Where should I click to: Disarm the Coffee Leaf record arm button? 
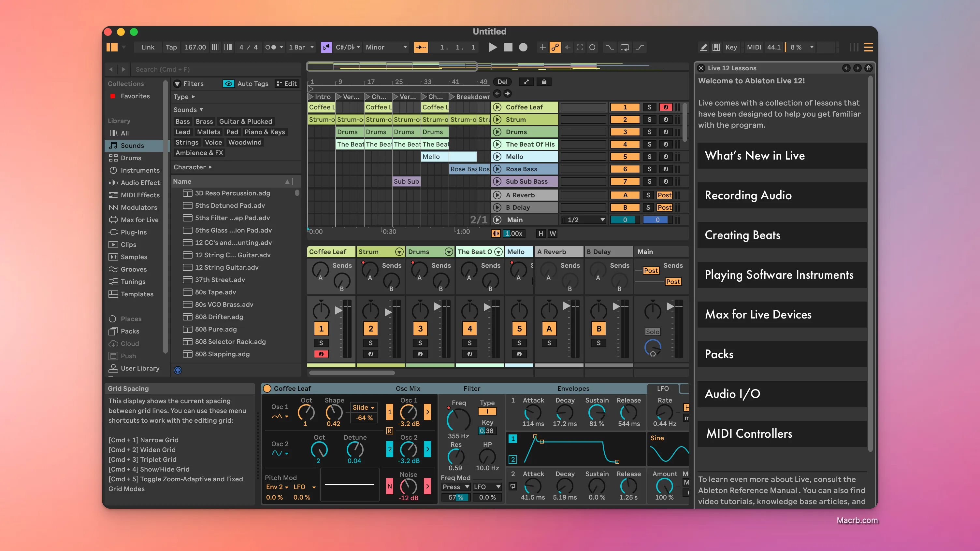[x=665, y=107]
